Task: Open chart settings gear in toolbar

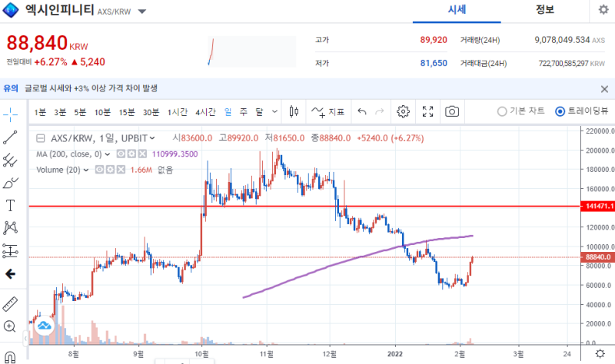Action: (x=403, y=111)
